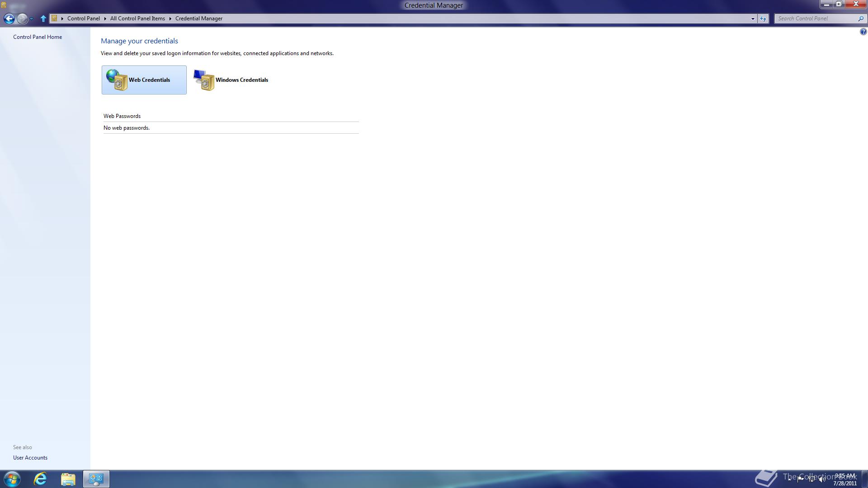Show hidden tray icons arrow
Image resolution: width=868 pixels, height=488 pixels.
pos(789,479)
